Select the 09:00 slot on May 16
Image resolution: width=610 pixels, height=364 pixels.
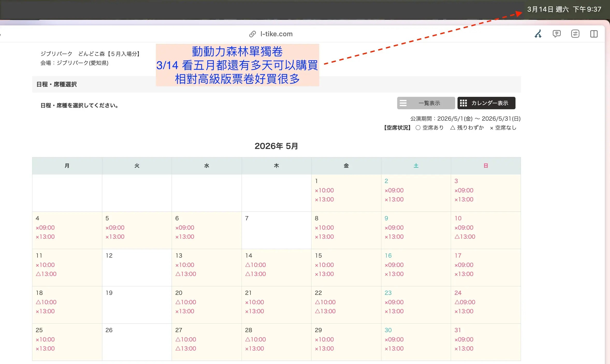click(394, 265)
